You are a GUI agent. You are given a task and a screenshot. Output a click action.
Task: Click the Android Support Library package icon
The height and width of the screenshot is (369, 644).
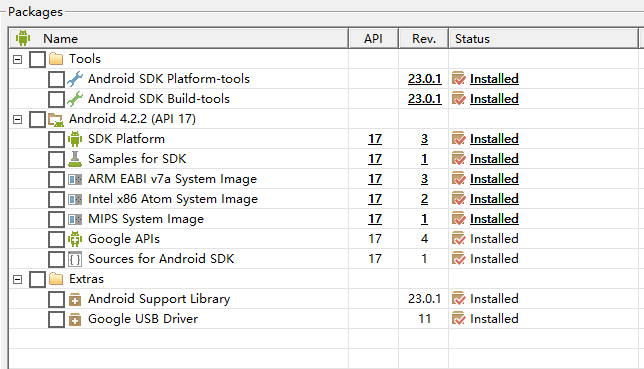pos(75,299)
